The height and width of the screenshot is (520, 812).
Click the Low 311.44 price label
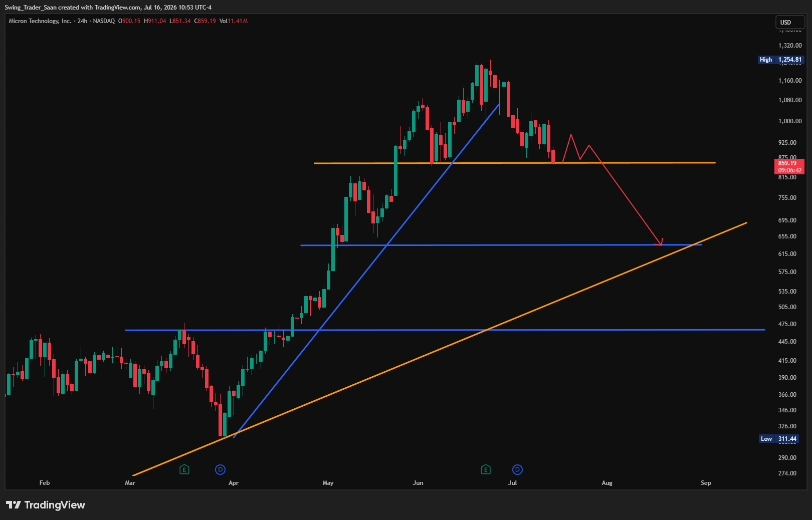point(779,439)
